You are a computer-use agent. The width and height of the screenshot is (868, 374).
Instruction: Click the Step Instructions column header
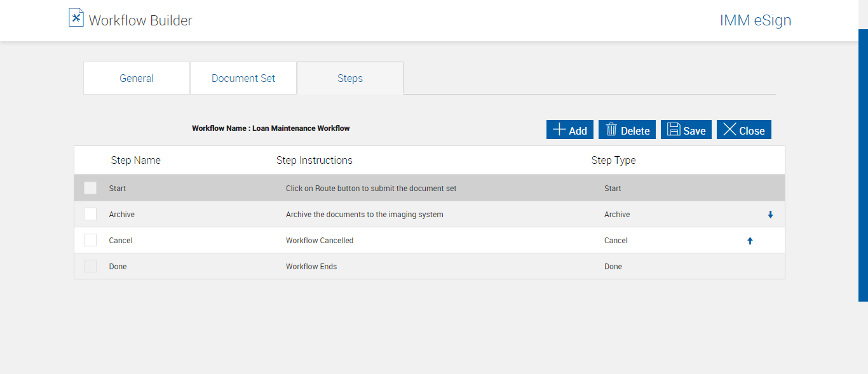pyautogui.click(x=314, y=160)
